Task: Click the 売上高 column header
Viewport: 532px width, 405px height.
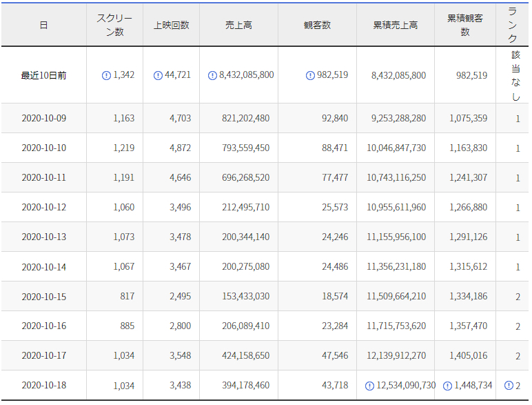Action: click(x=238, y=25)
